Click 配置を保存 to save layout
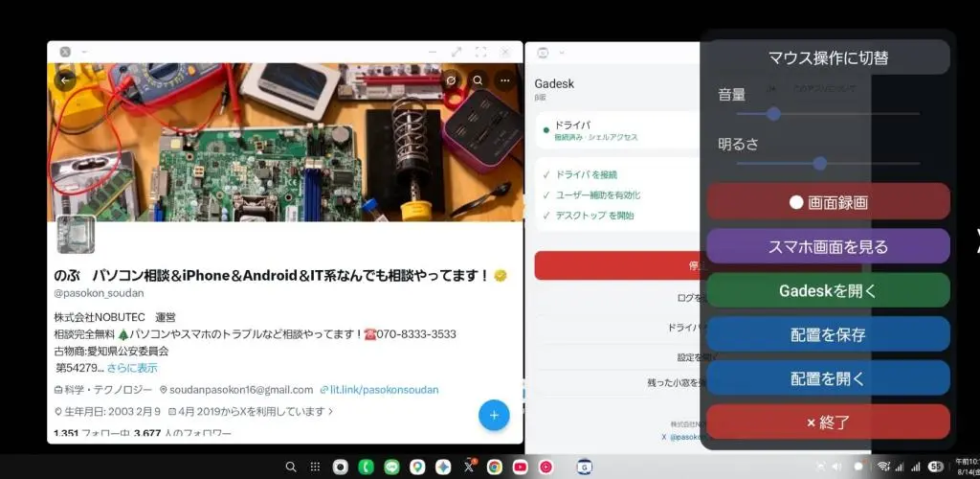 pos(828,334)
